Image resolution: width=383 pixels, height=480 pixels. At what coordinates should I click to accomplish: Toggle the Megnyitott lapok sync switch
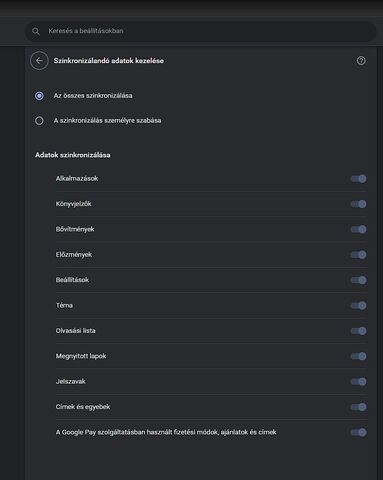click(358, 356)
